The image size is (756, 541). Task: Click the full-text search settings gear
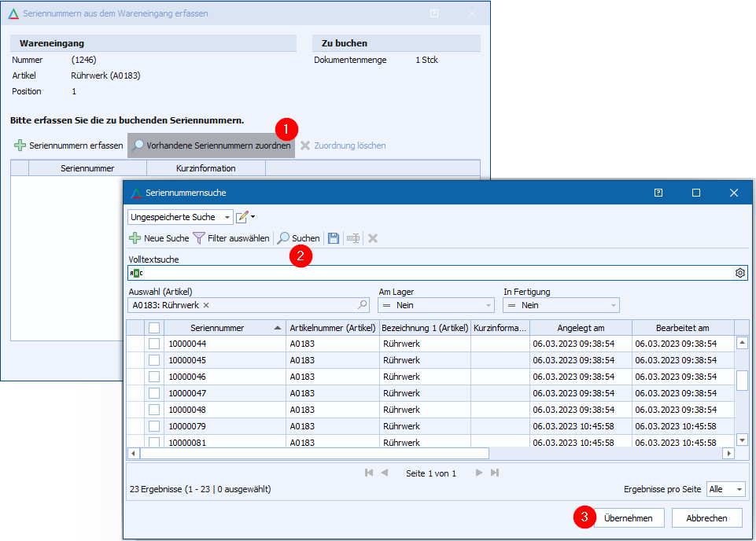(739, 273)
